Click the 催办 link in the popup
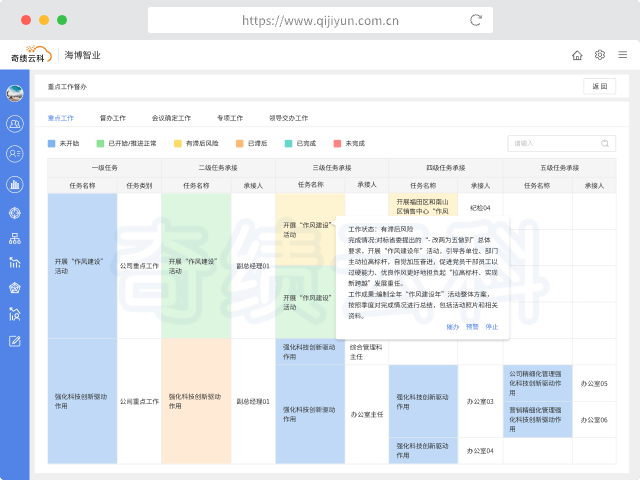 (453, 326)
